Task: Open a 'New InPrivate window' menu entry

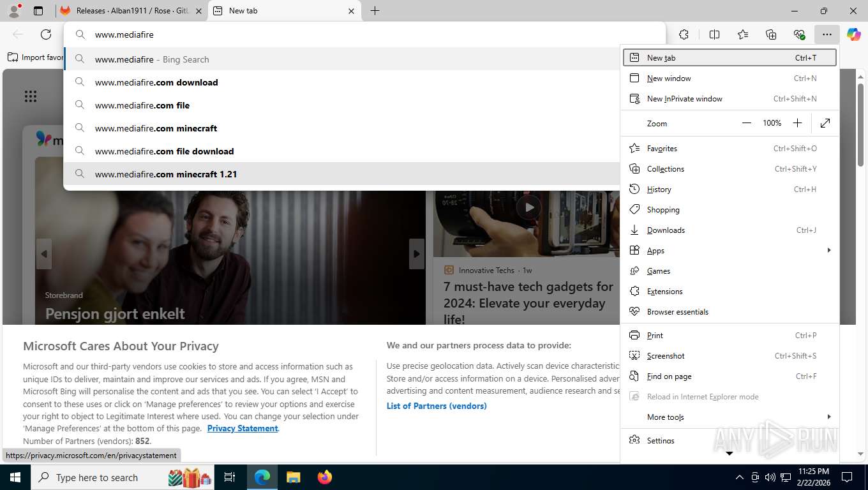Action: [x=730, y=98]
